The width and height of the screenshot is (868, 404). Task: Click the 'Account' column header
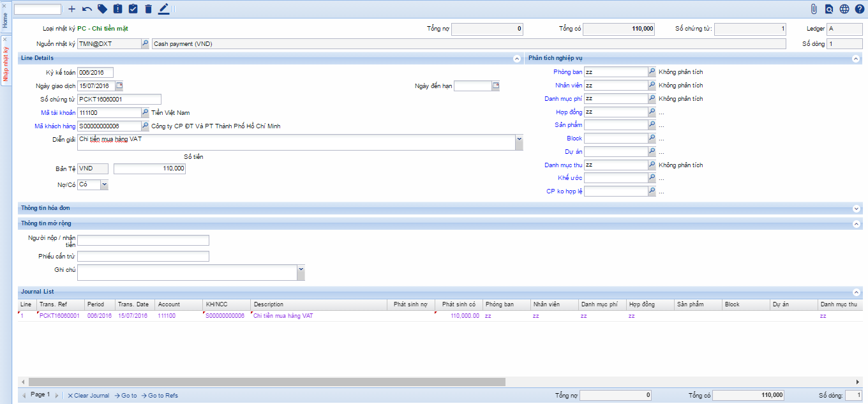coord(178,304)
